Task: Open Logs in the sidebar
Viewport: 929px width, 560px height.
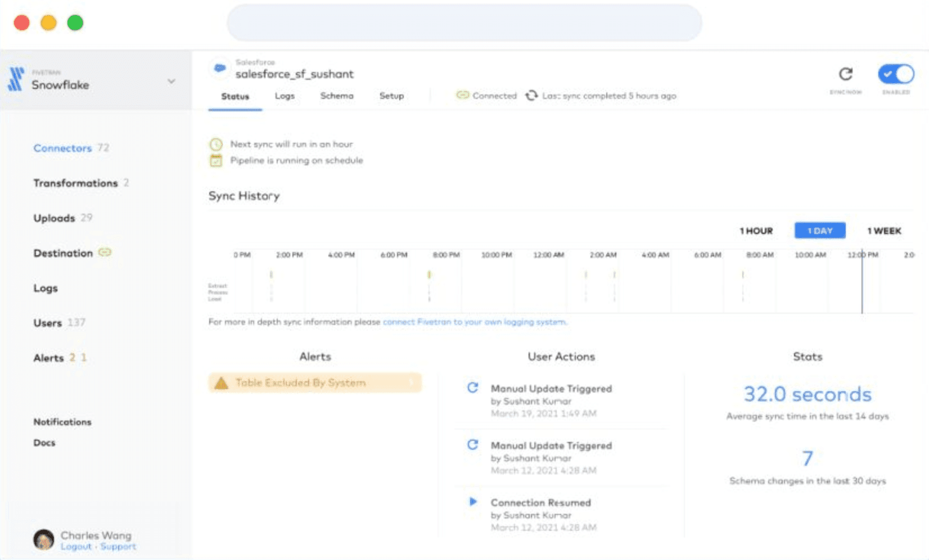Action: (46, 288)
